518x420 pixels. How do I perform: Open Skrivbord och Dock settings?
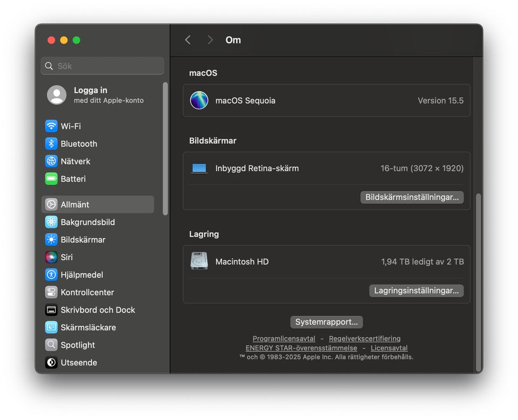point(98,310)
